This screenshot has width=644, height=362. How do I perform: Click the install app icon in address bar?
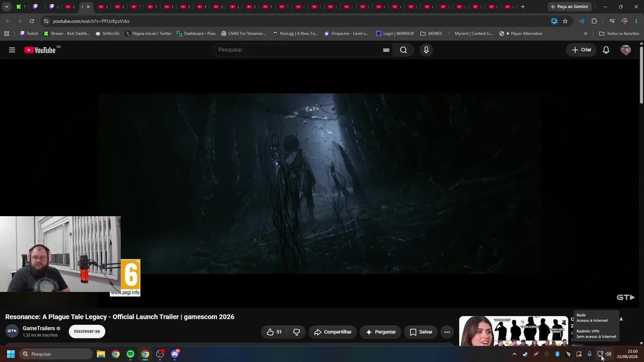pos(554,21)
